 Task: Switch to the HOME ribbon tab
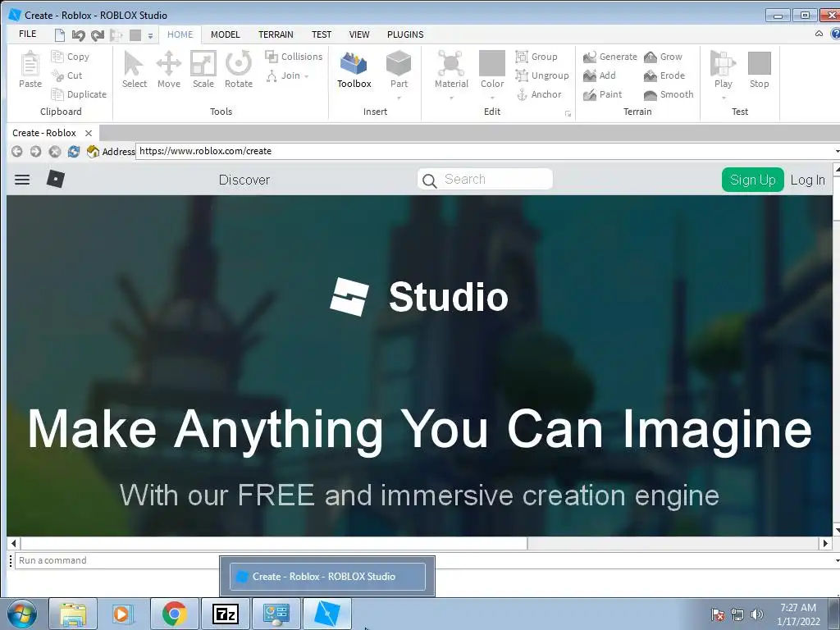coord(180,34)
